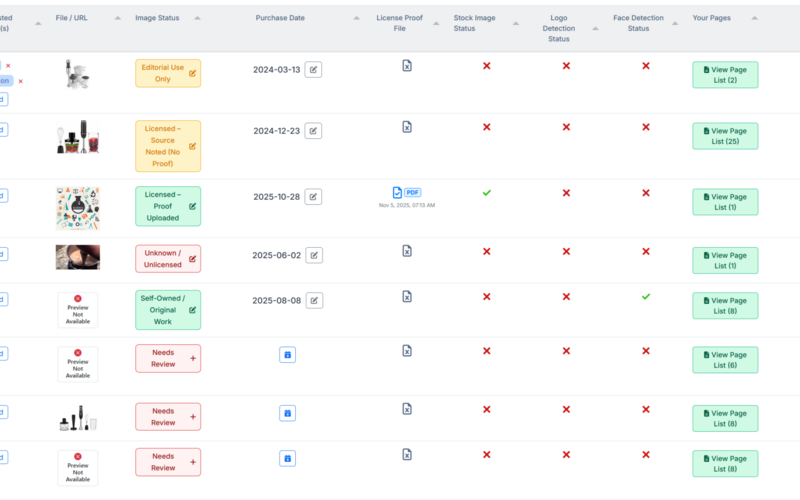Sort by Logo Detection Status column
Viewport: 800px width, 500px height.
(595, 29)
